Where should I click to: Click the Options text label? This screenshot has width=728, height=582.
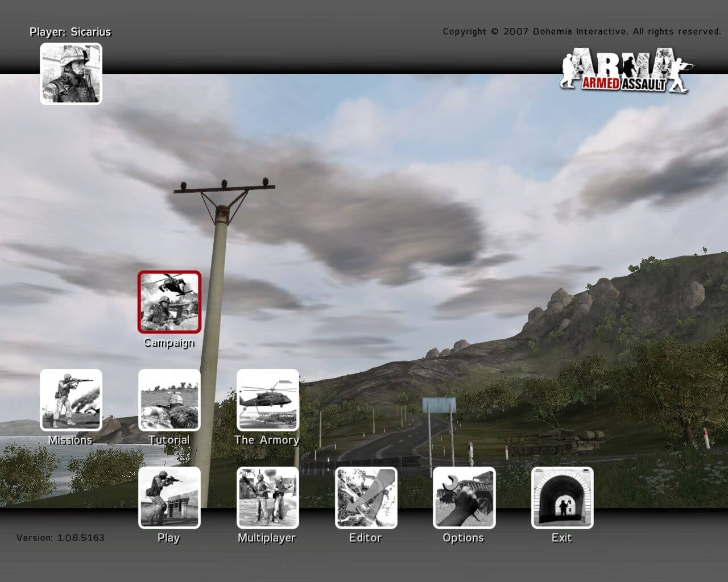coord(464,538)
